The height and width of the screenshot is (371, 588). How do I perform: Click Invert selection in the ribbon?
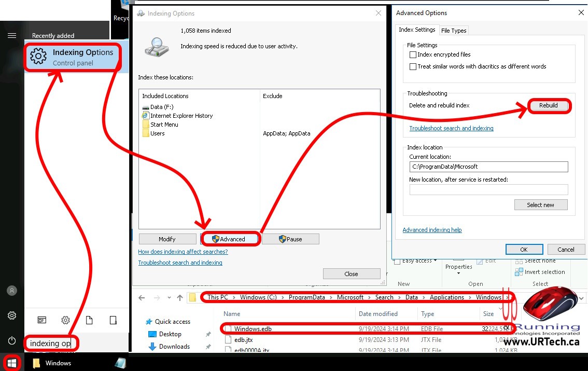(x=544, y=272)
